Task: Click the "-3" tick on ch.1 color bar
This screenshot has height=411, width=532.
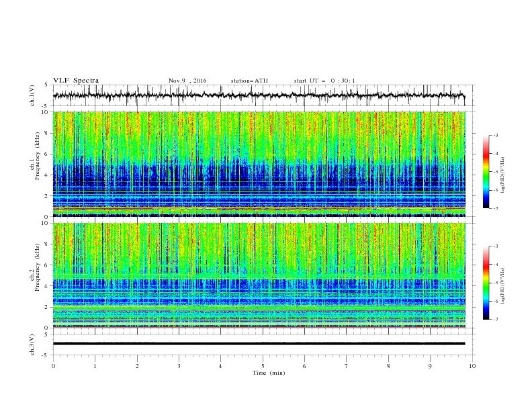Action: (495, 135)
